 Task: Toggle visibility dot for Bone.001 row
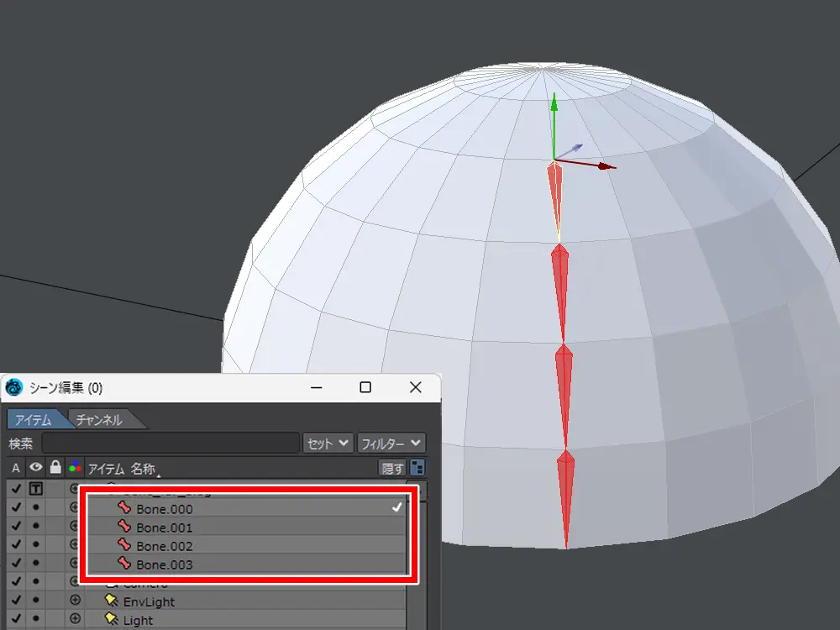(x=36, y=528)
